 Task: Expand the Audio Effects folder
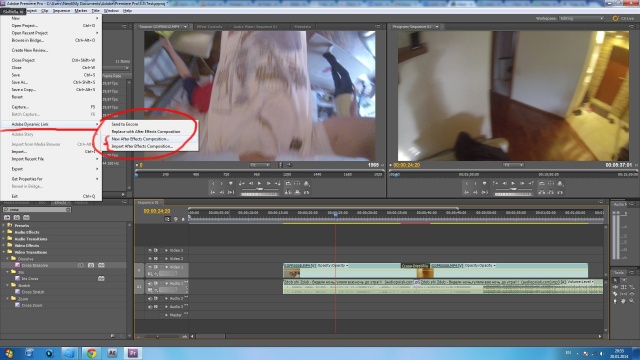(x=4, y=232)
